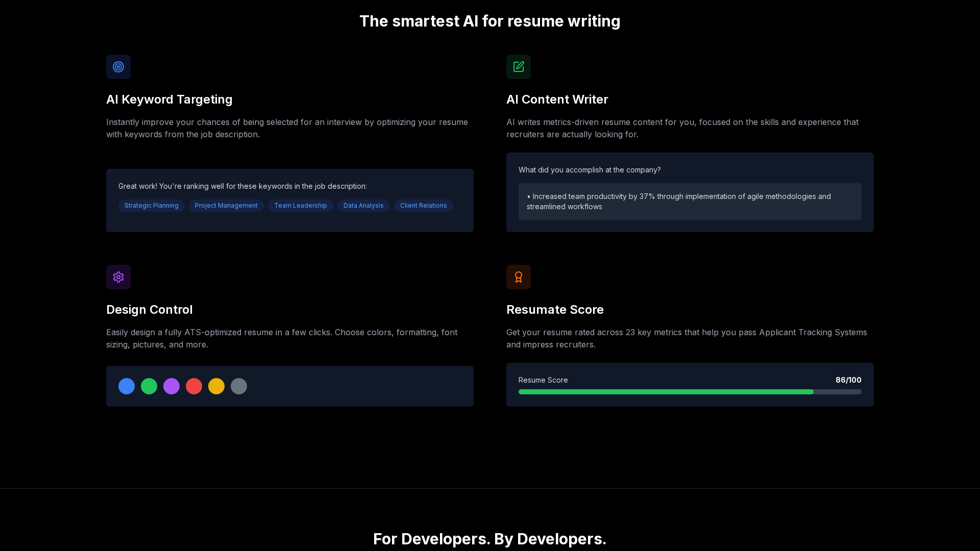Click the accomplishment bullet text field
This screenshot has height=551, width=980.
(x=690, y=202)
